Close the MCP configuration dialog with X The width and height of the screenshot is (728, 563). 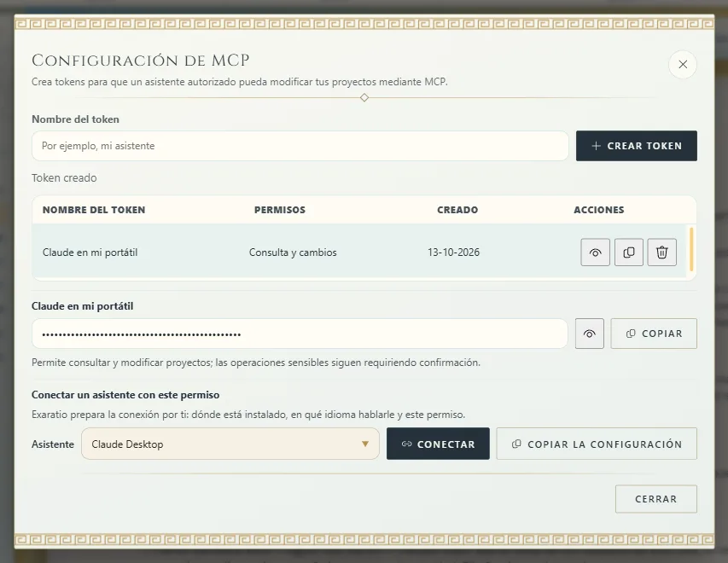point(683,64)
